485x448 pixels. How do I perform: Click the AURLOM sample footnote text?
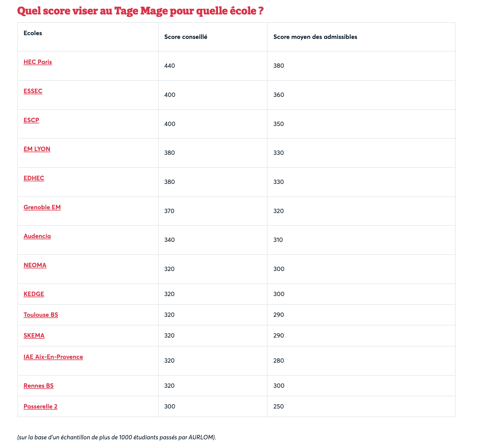tap(116, 437)
